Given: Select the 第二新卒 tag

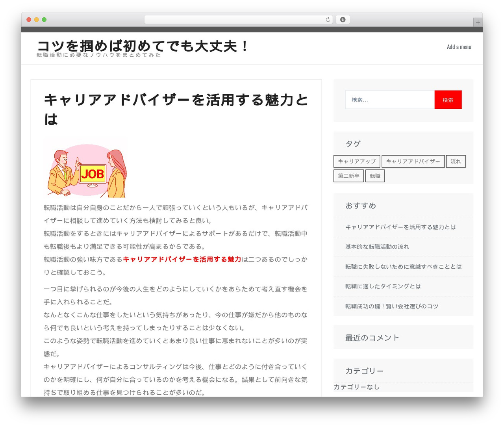Looking at the screenshot, I should 348,176.
